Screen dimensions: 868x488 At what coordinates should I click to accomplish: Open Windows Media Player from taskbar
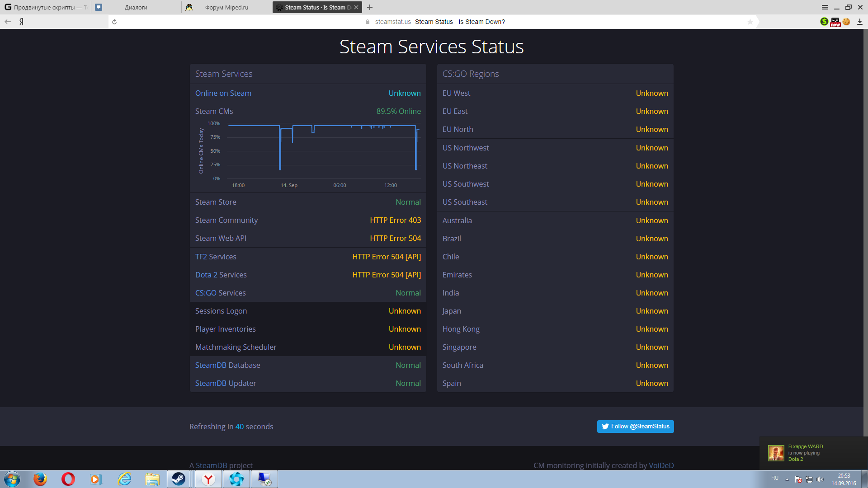pos(96,479)
